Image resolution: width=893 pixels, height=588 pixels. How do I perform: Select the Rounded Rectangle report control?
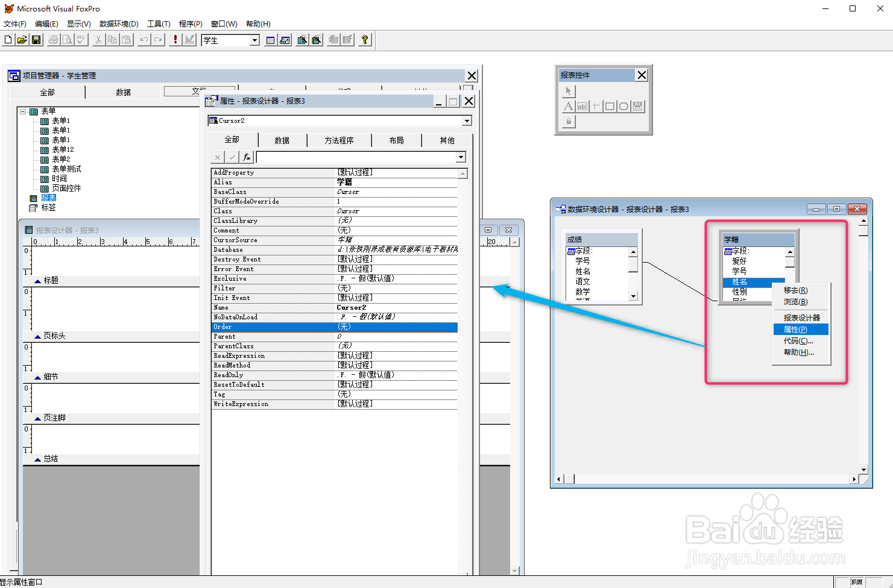pyautogui.click(x=624, y=107)
